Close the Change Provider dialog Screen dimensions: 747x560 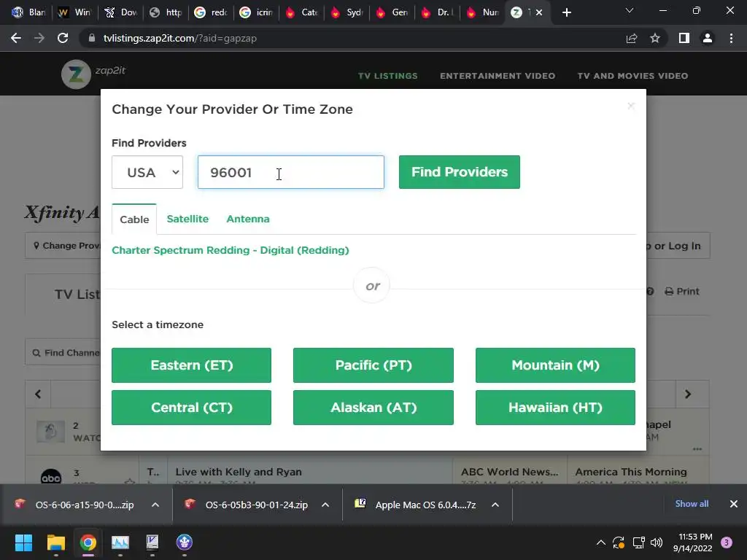pyautogui.click(x=631, y=106)
